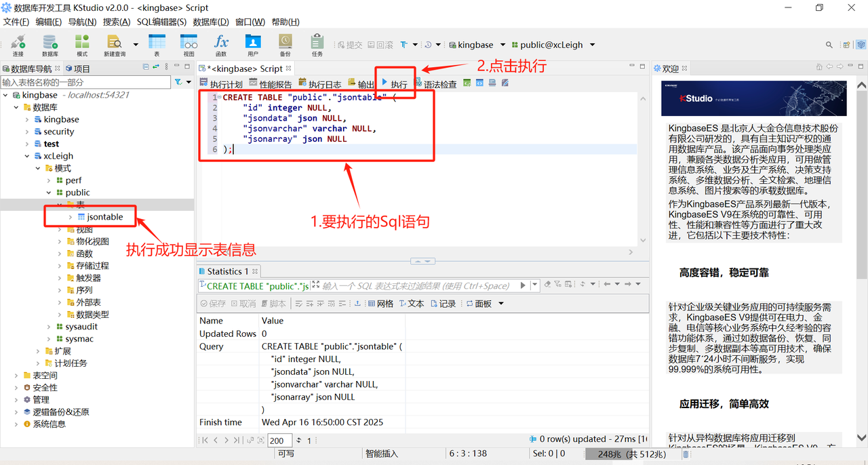Open the 文件(F) menu
Image resolution: width=868 pixels, height=465 pixels.
(16, 22)
